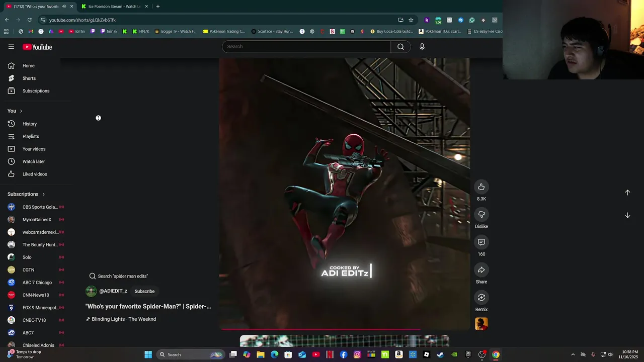644x362 pixels.
Task: Share the short video
Action: point(481,269)
